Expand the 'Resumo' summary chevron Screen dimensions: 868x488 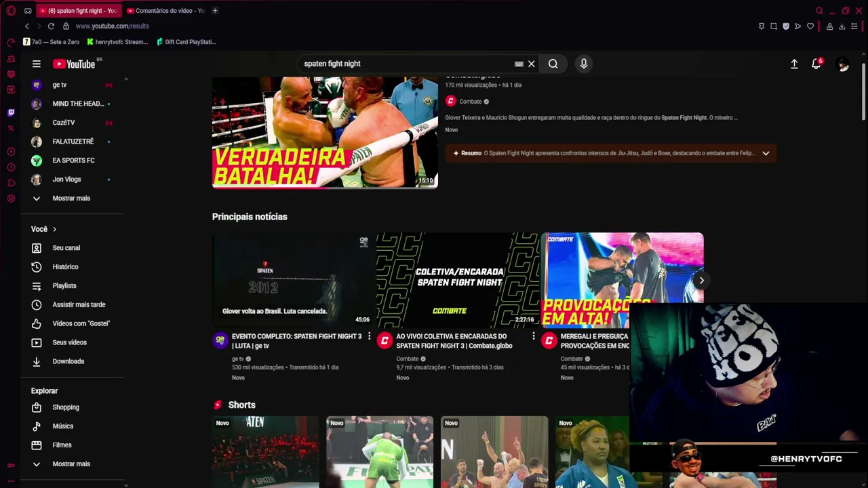[766, 153]
